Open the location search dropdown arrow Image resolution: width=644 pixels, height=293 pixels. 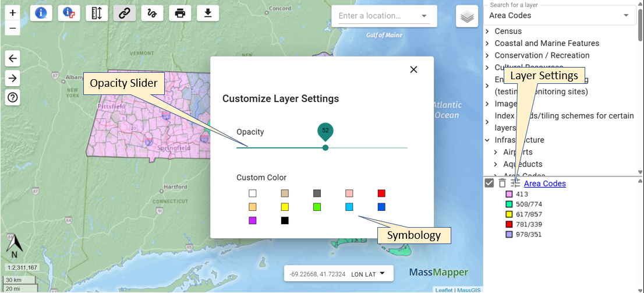click(x=424, y=16)
